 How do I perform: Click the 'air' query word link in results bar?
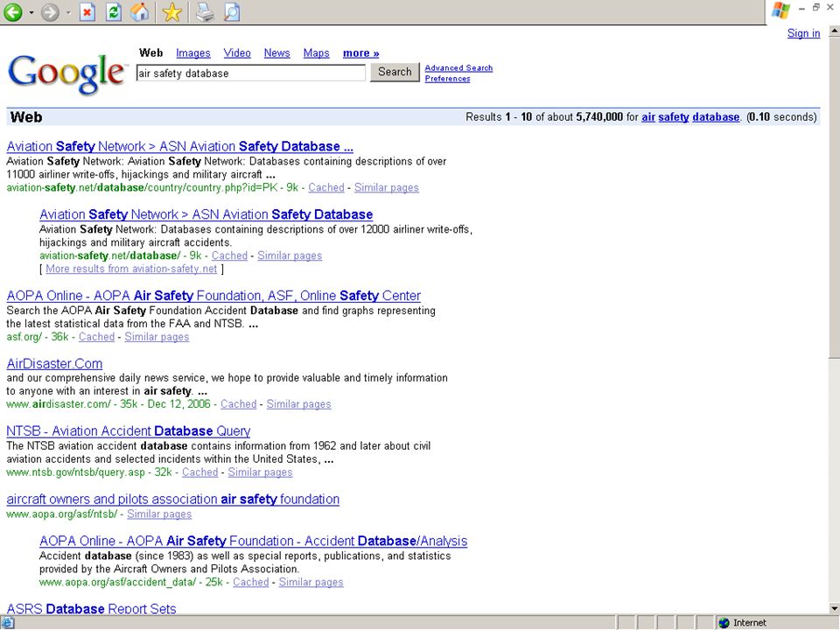coord(648,116)
